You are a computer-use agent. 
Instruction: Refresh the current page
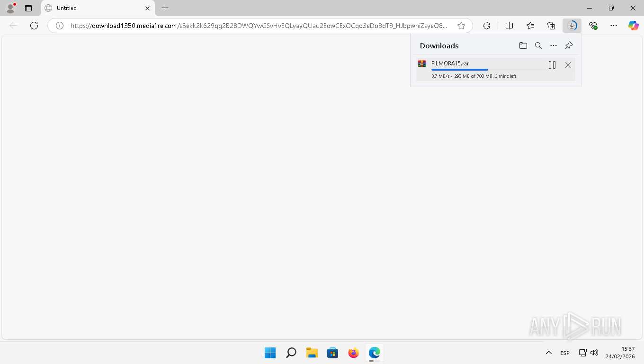coord(34,26)
